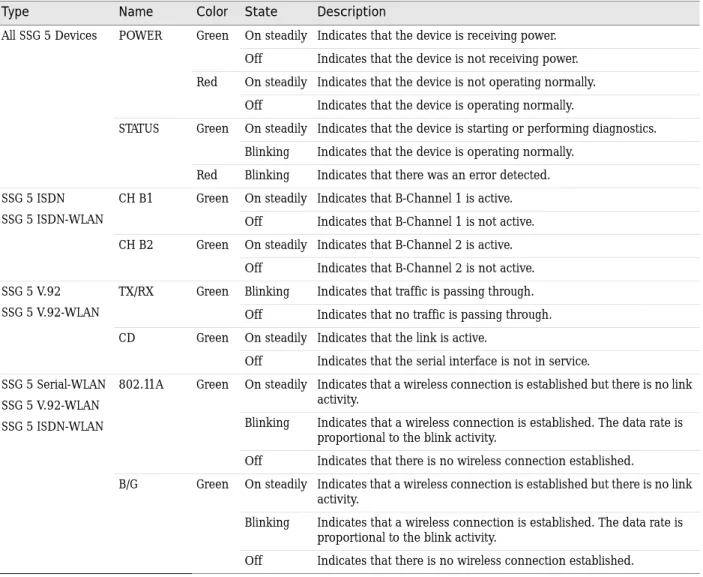Click 'Indicates that B-Channel 1 is active.'
This screenshot has width=703, height=577.
415,199
